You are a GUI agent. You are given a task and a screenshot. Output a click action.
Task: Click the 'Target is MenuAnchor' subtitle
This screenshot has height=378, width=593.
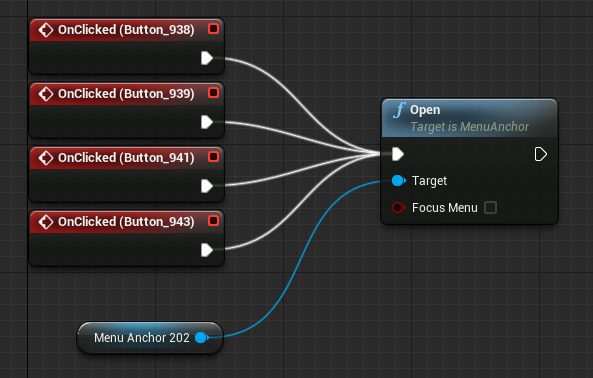[x=470, y=127]
